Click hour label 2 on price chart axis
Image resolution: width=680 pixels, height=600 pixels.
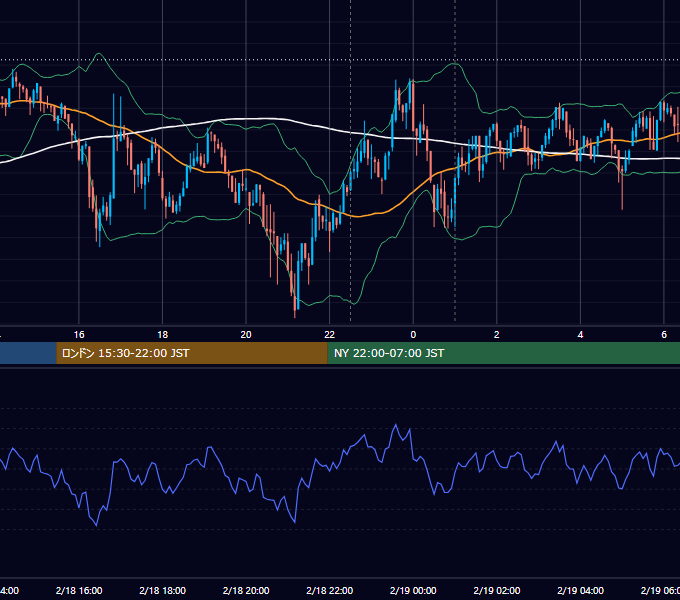pyautogui.click(x=497, y=335)
